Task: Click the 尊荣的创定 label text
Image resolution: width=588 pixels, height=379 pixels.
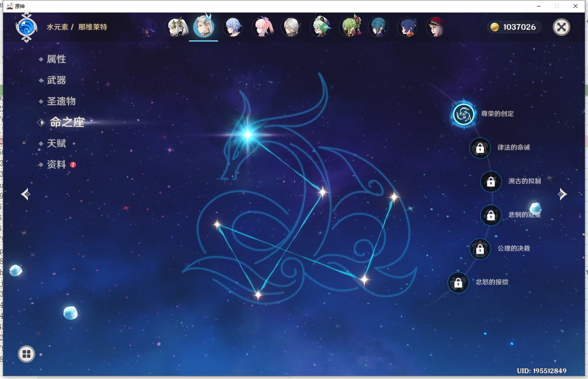Action: (498, 114)
